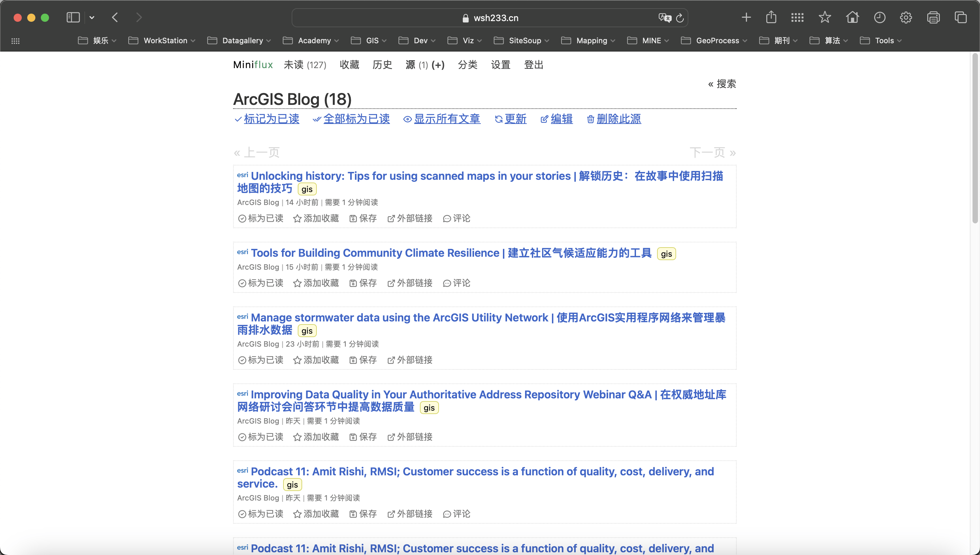Expand the Dev bookmarks folder
The height and width of the screenshot is (555, 980).
(417, 41)
